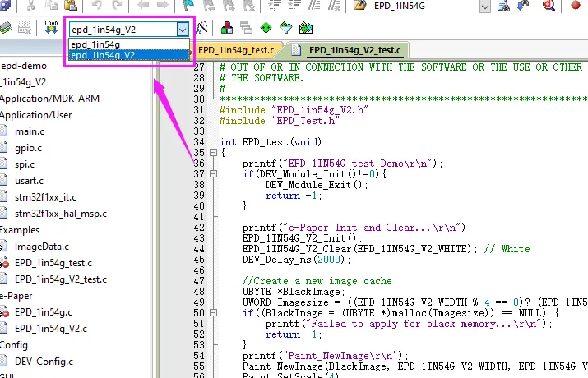Open main.c in the project tree
Screen dimensions: 588x378
[30, 131]
